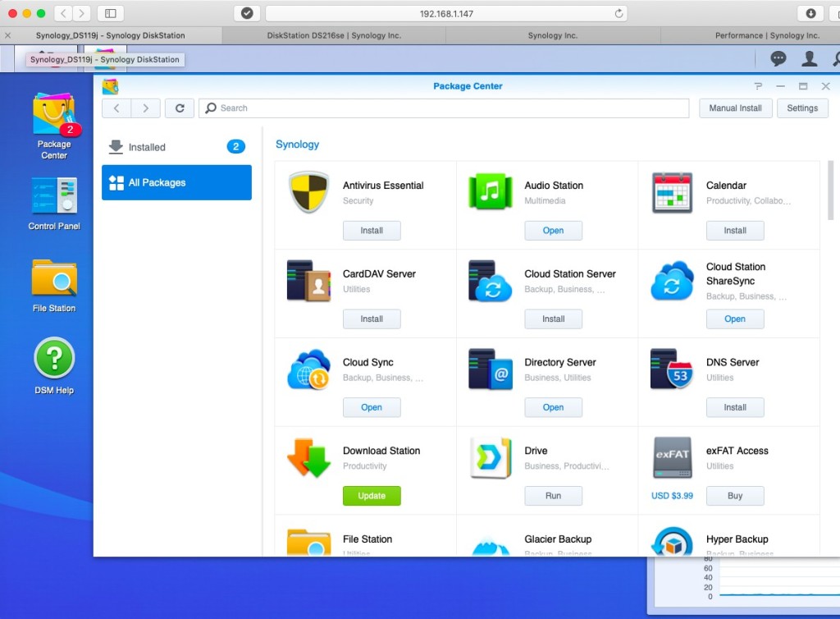Click the exFAT Access icon

click(x=672, y=458)
